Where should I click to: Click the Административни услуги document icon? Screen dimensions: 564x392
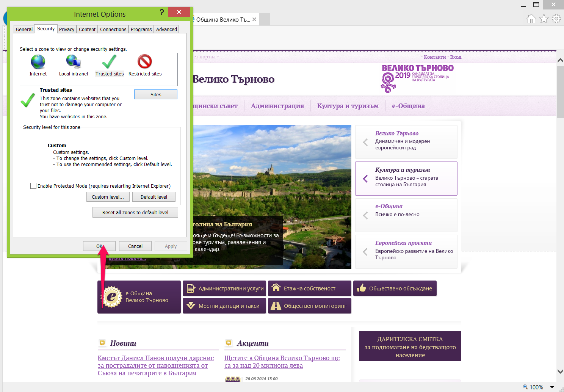coord(191,289)
